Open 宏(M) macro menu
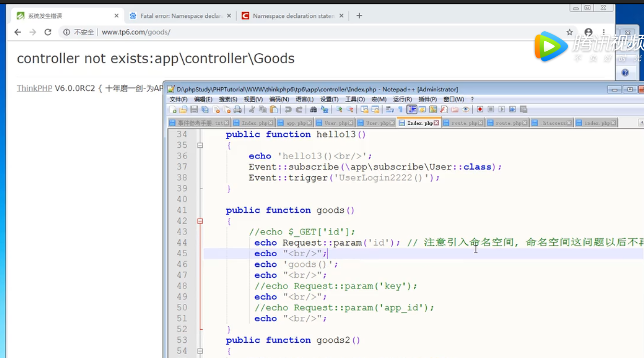The height and width of the screenshot is (358, 644). [379, 99]
